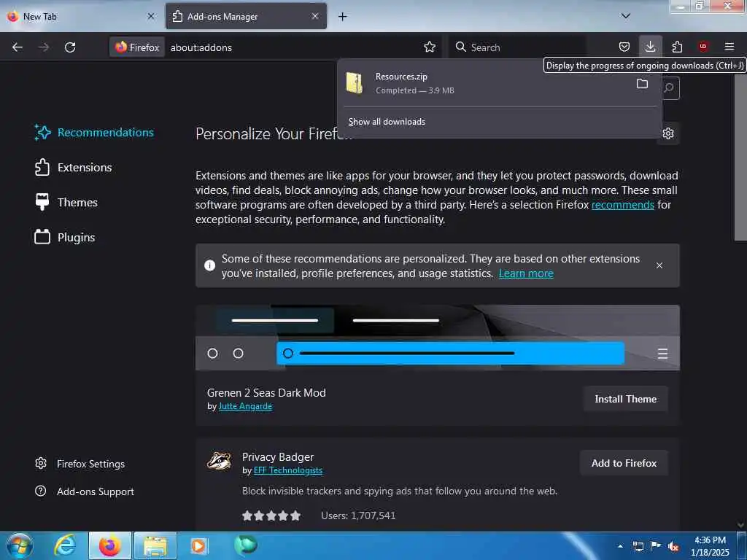Click the Privacy Badger badger icon
Viewport: 747px width, 560px height.
click(x=219, y=461)
